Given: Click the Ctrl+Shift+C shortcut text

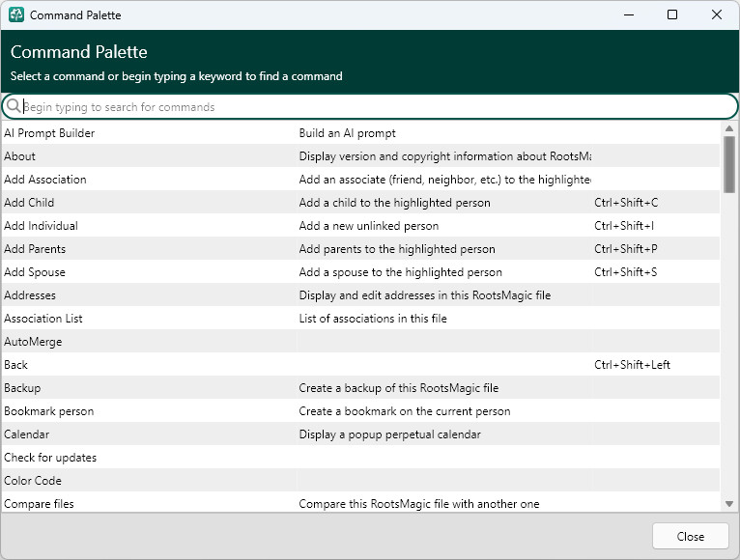Looking at the screenshot, I should tap(626, 203).
